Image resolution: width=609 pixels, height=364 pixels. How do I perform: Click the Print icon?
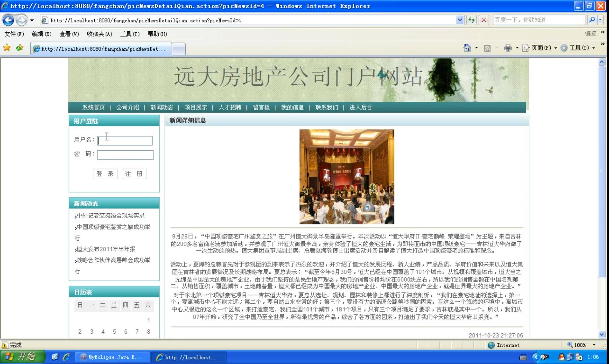tap(508, 48)
